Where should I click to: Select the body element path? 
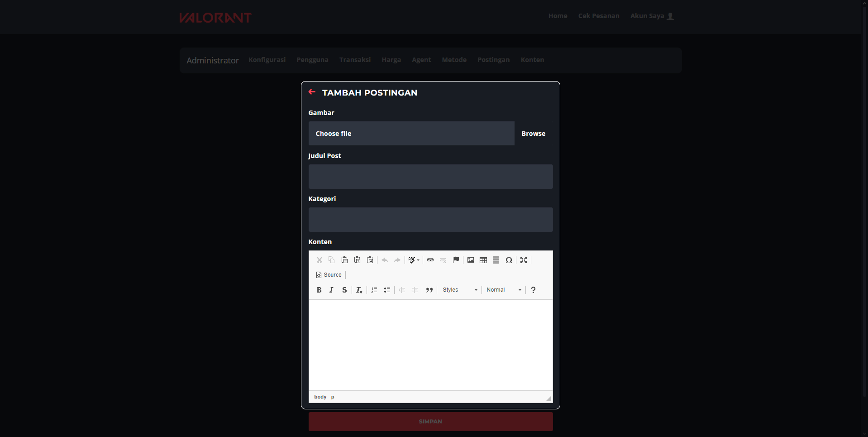320,397
